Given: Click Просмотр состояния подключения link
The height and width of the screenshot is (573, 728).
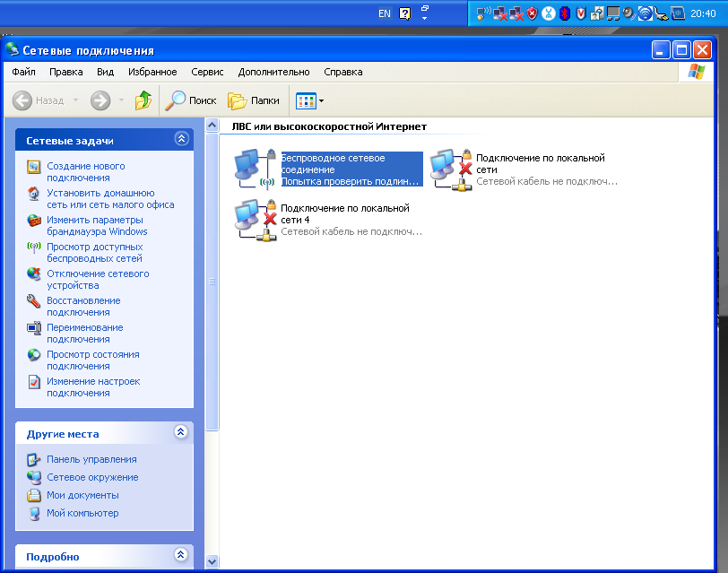Looking at the screenshot, I should pyautogui.click(x=93, y=360).
